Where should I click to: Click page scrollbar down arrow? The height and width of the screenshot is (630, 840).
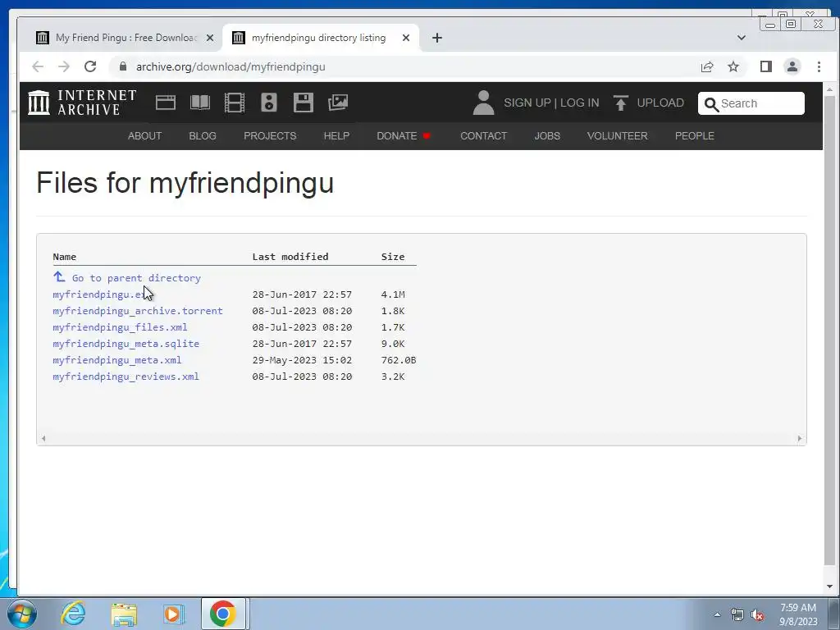click(x=830, y=587)
